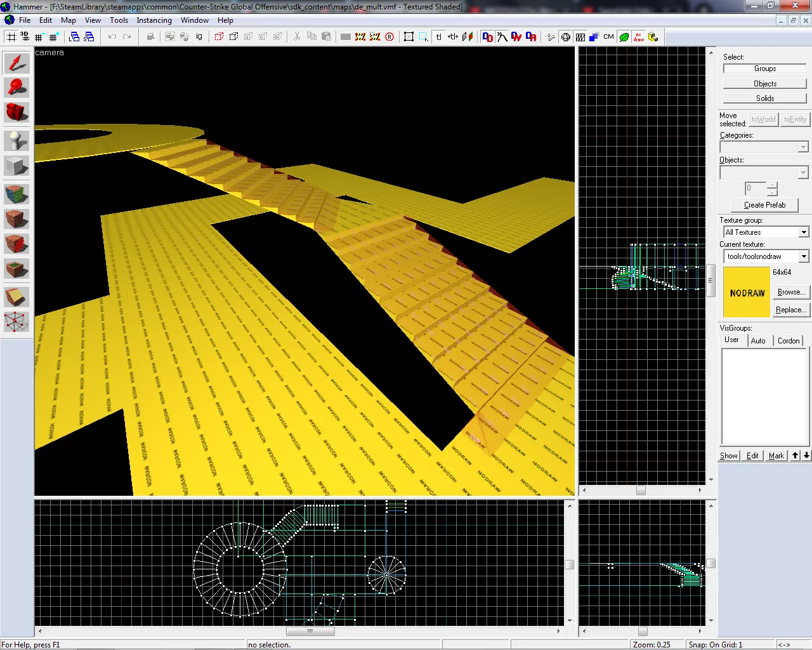The width and height of the screenshot is (812, 650).
Task: Click the prefab count input field
Action: point(756,189)
